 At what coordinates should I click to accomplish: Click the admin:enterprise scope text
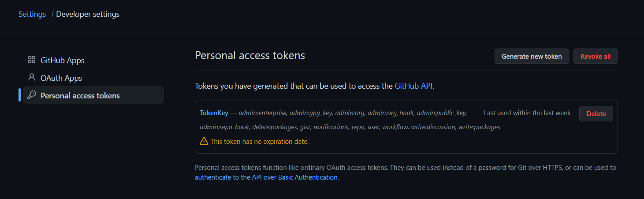pos(263,113)
